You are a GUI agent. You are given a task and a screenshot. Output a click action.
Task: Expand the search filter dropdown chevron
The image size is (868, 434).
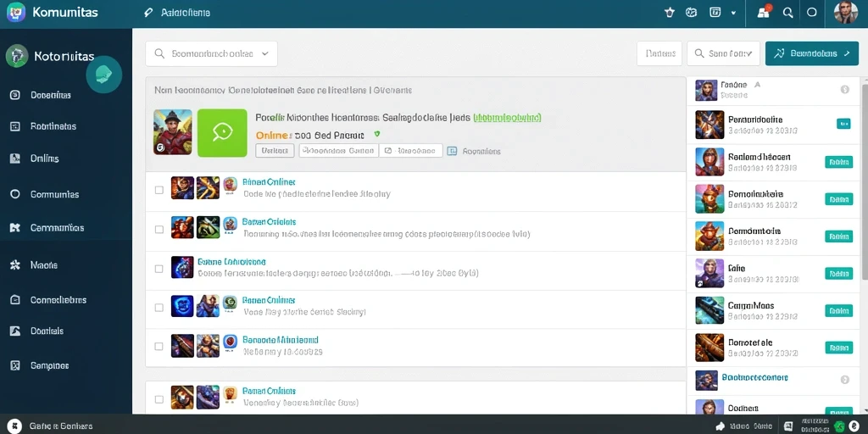click(264, 53)
